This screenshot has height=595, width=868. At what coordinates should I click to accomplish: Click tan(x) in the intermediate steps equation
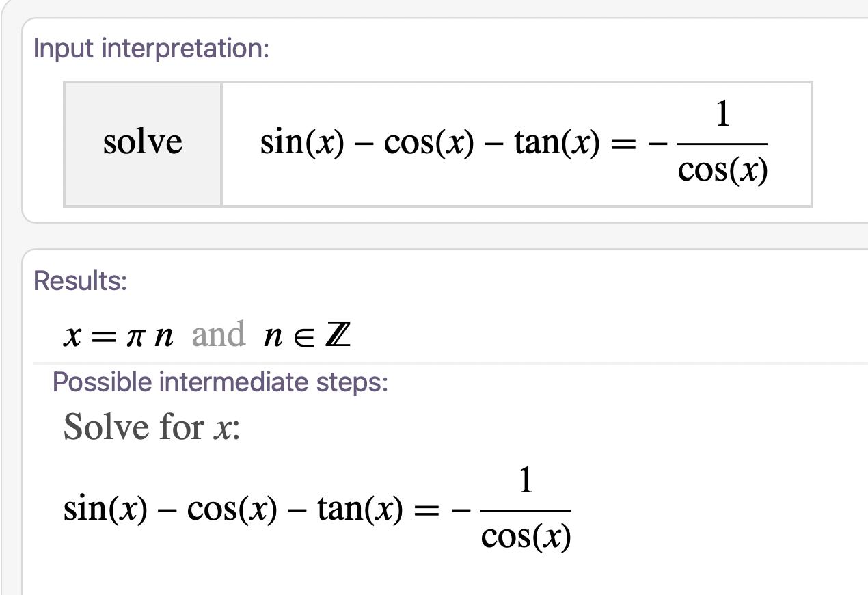click(360, 509)
